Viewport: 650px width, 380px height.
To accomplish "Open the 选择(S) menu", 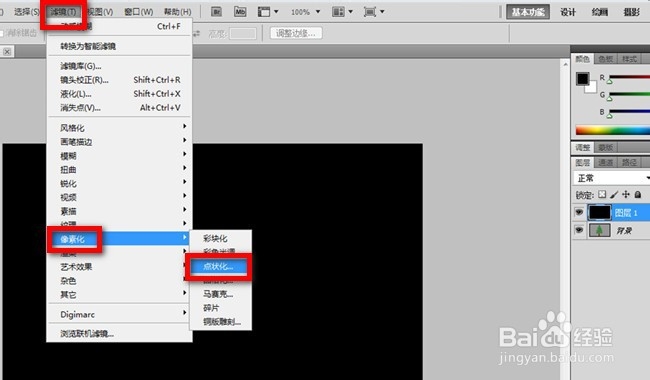I will point(27,12).
